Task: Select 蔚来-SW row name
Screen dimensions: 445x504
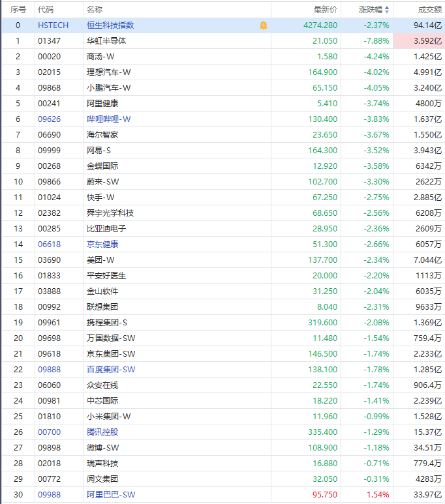Action: point(103,182)
